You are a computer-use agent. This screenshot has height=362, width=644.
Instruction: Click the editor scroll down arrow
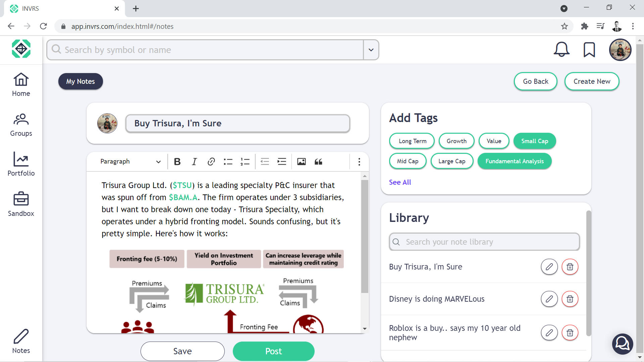tap(365, 329)
